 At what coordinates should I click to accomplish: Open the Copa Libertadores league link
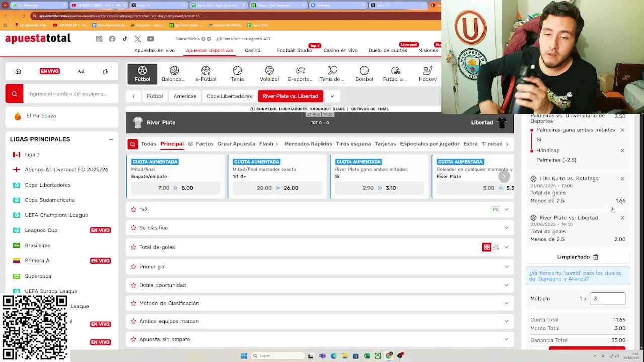click(48, 185)
